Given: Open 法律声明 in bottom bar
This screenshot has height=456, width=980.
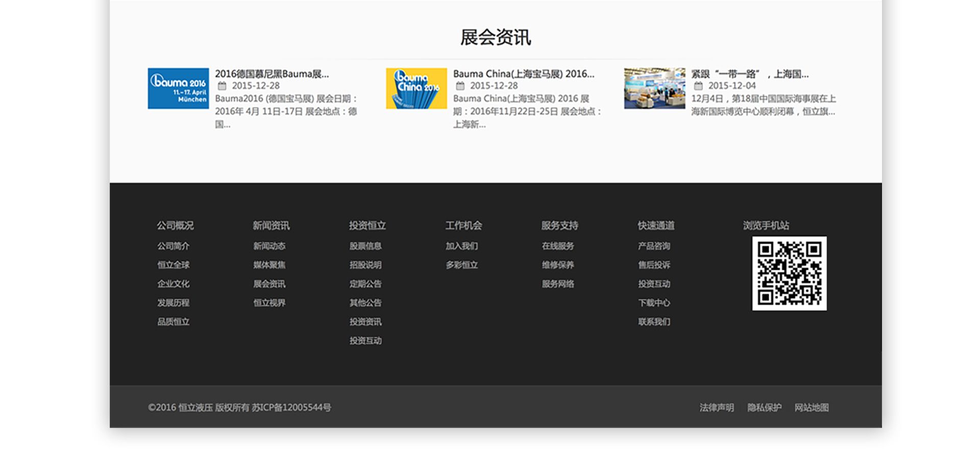Looking at the screenshot, I should 716,408.
